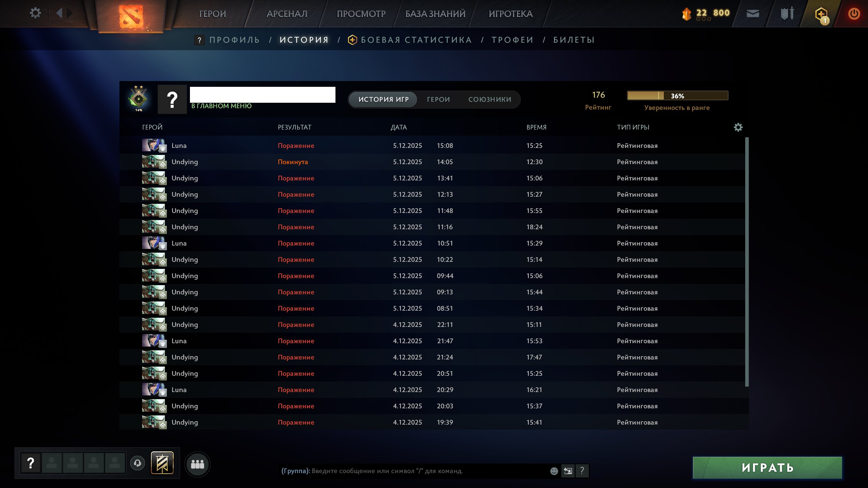Screen dimensions: 868x488
Task: Switch to the СОЮЗНИКИ tab
Action: pos(489,99)
